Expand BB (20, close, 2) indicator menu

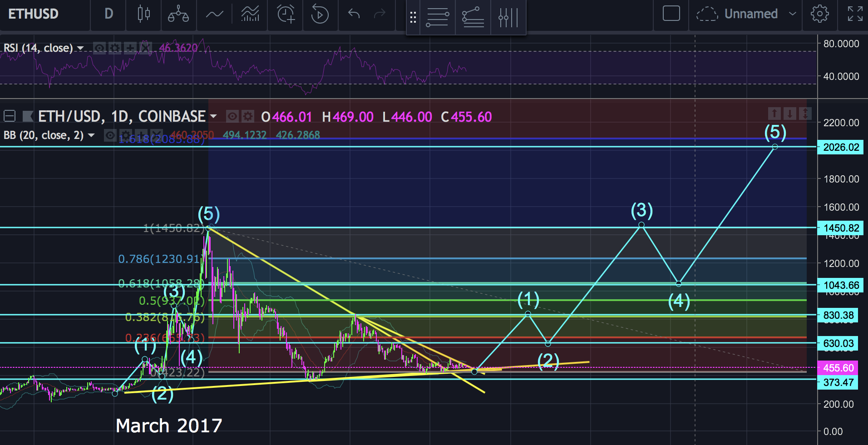91,135
